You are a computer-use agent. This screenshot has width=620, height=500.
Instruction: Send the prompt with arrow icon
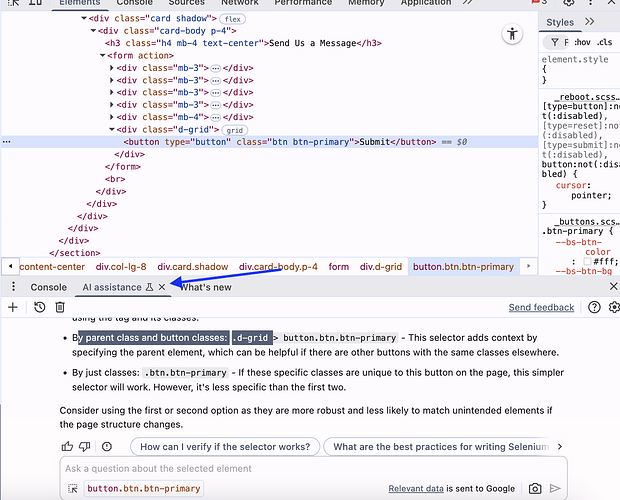click(555, 489)
